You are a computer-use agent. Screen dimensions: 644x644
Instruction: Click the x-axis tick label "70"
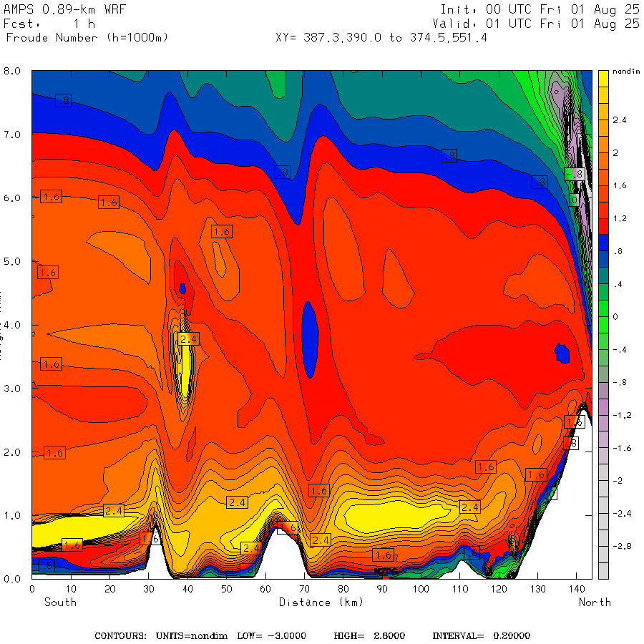tap(304, 589)
